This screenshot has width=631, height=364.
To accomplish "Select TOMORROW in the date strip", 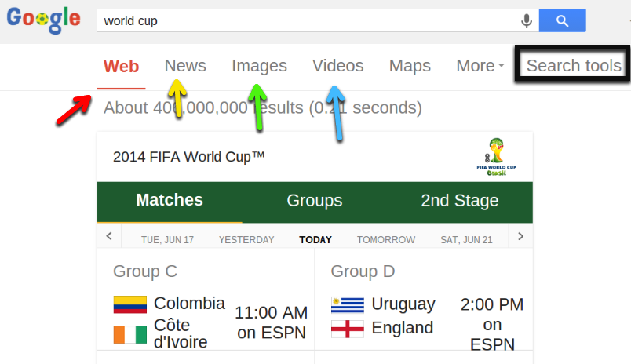I will click(385, 240).
